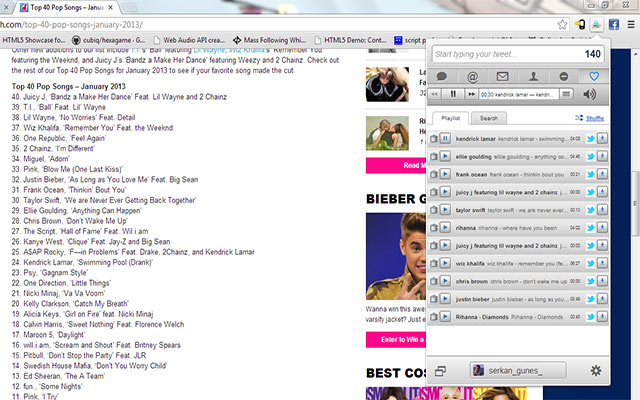640x400 pixels.
Task: Open the HTML5 Showcase bookmark
Action: (x=34, y=40)
